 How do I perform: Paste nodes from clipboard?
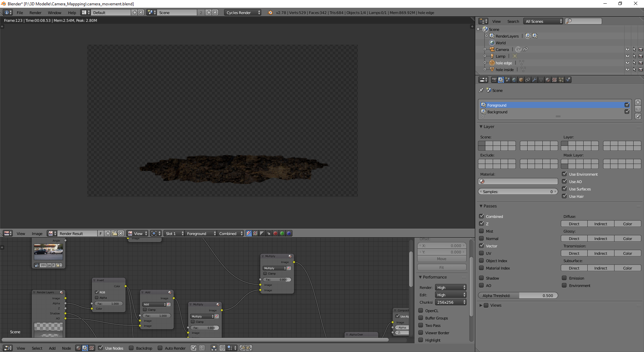249,348
